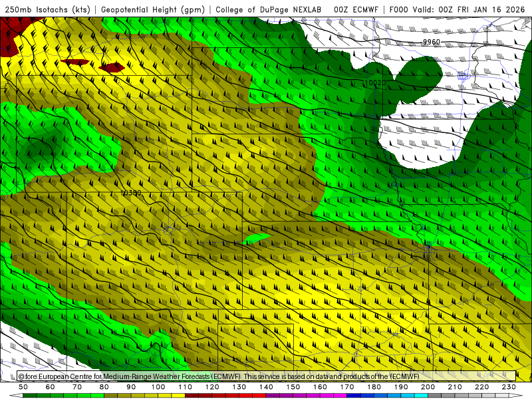
Task: Pick the dark green legend swatch at 50
Action: click(x=30, y=396)
